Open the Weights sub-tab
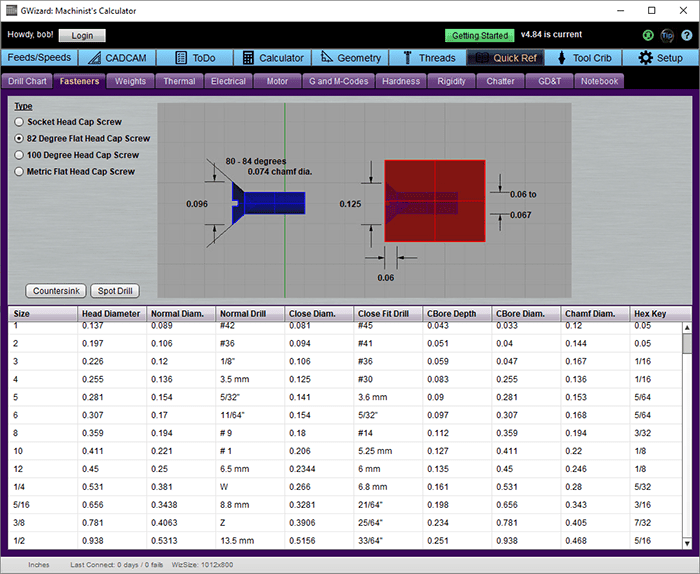This screenshot has width=700, height=574. point(130,81)
